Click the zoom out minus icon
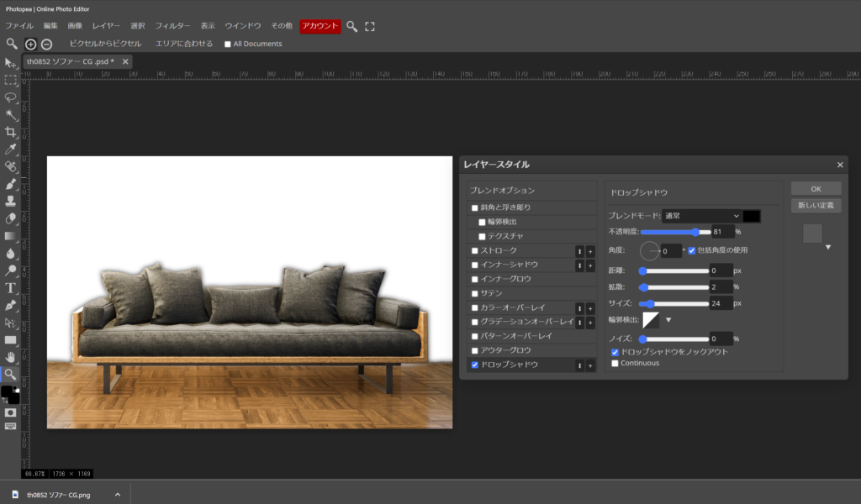Screen dimensions: 861x504 pyautogui.click(x=47, y=44)
